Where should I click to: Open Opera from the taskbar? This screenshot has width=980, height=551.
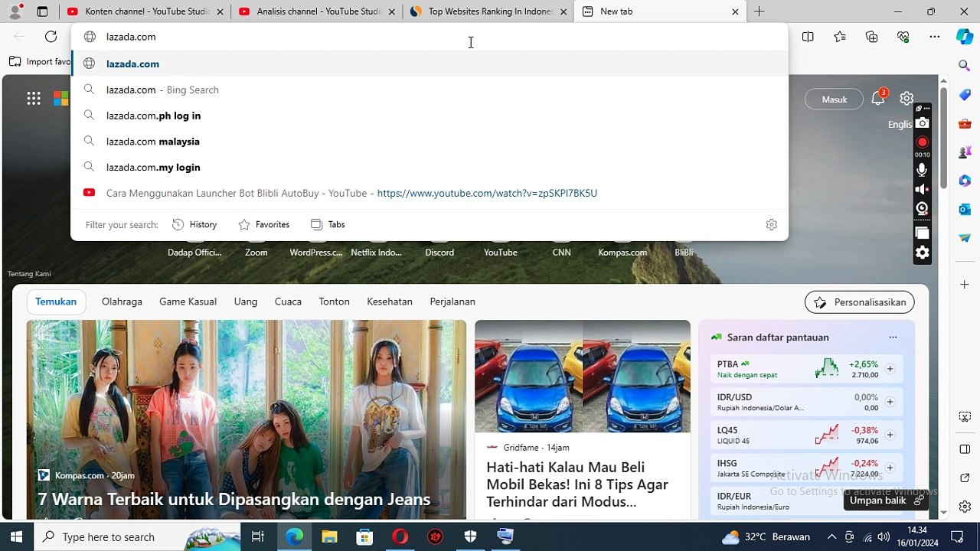coord(400,536)
